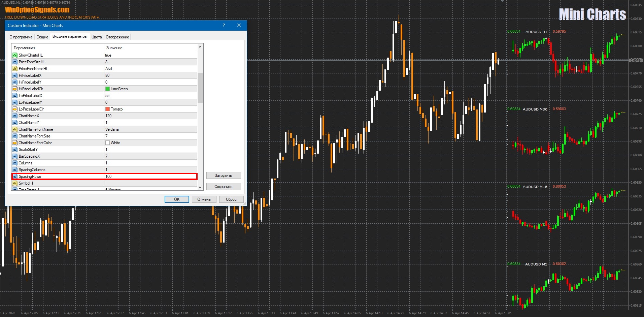Click the HiPriceLabelClr color variable icon

pyautogui.click(x=14, y=89)
